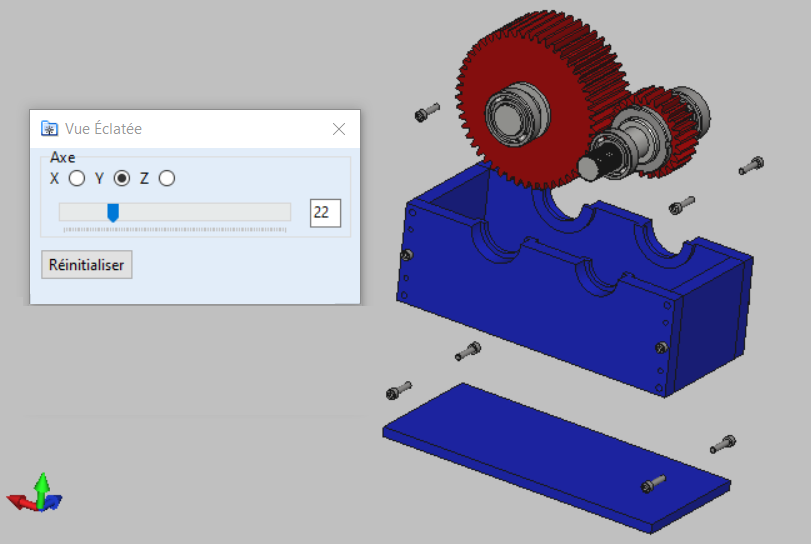
Task: Select the screw resting on the bottom plate
Action: pos(652,484)
